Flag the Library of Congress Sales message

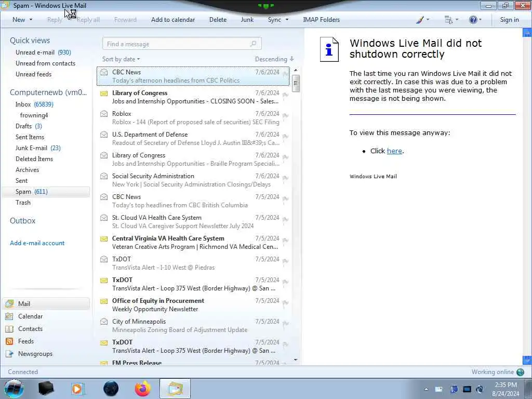tap(285, 95)
